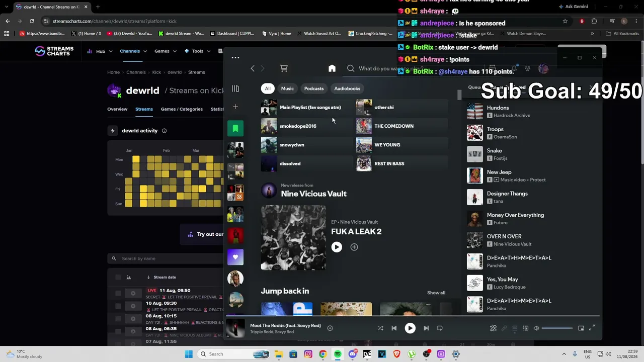
Task: Mute Spotify with the speaker icon
Action: tap(536, 328)
